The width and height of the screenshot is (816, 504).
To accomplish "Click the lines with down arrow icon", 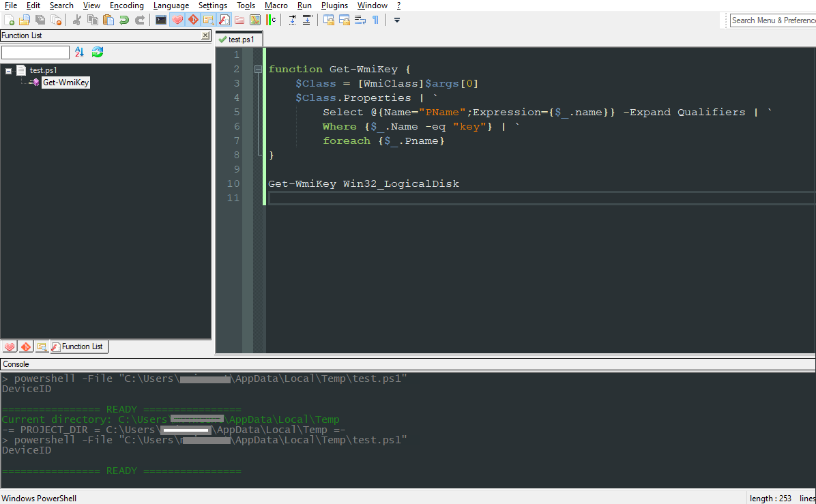I will click(308, 20).
